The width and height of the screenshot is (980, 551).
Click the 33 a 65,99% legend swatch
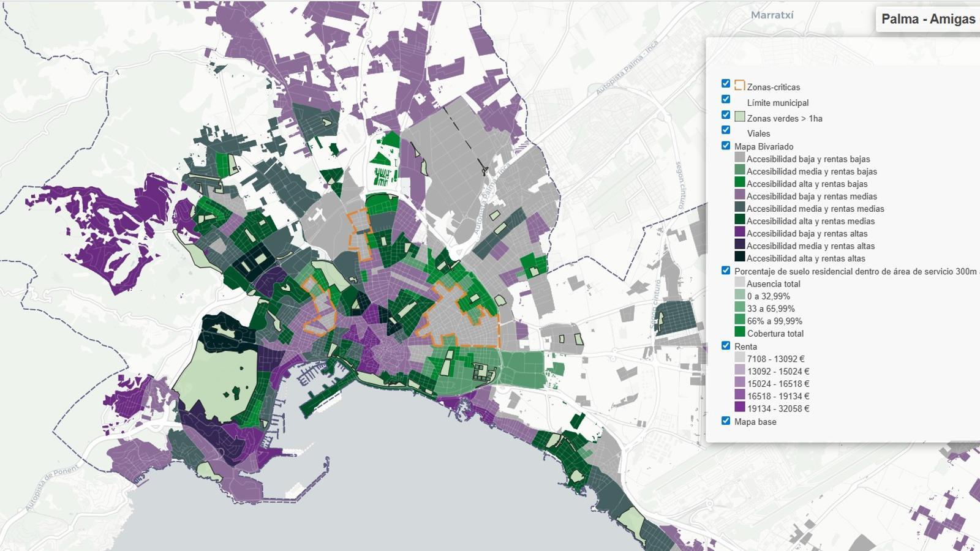click(740, 308)
